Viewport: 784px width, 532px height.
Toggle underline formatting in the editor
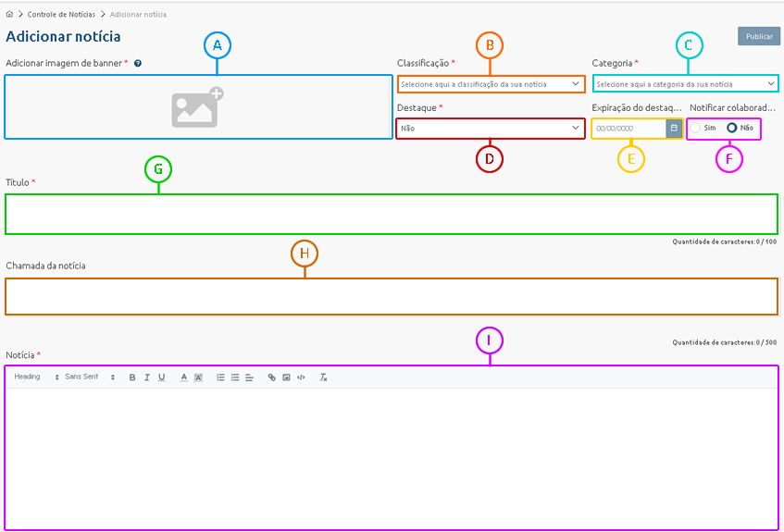162,377
